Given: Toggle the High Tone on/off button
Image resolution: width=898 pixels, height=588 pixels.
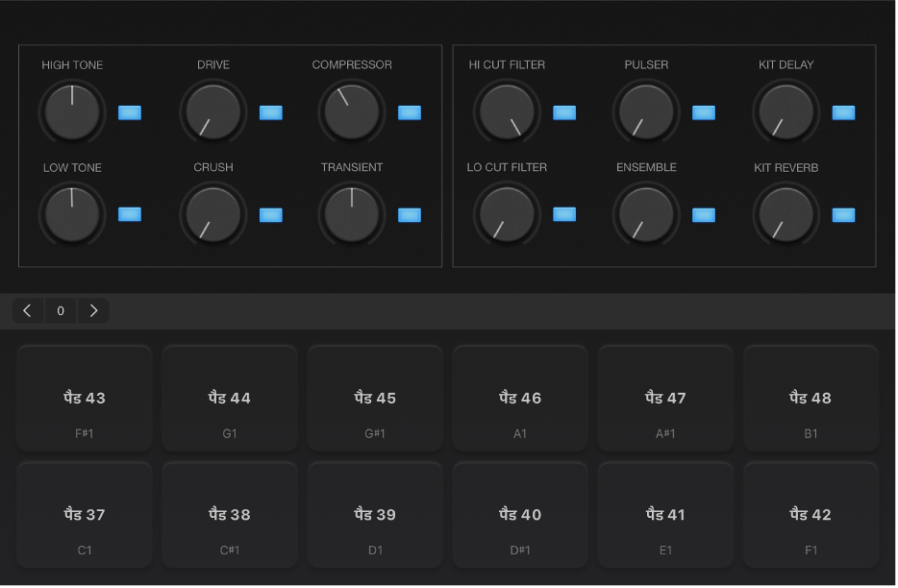Looking at the screenshot, I should (x=130, y=112).
